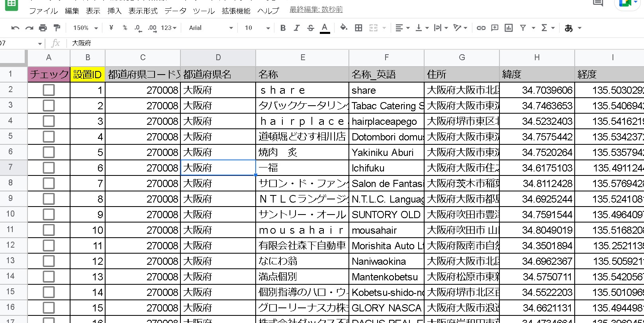Open the borders menu
644x323 pixels.
click(x=358, y=28)
